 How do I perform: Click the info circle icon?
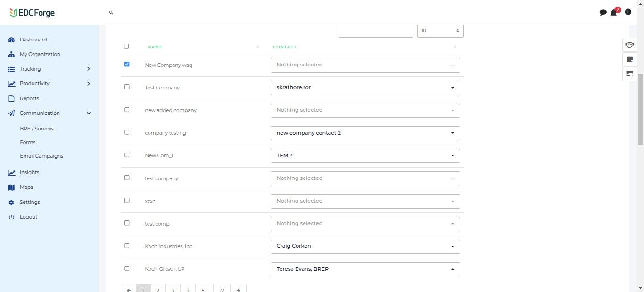(628, 12)
